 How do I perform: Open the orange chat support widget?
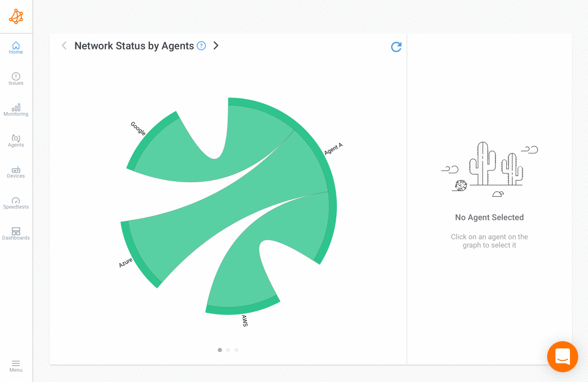(x=562, y=357)
